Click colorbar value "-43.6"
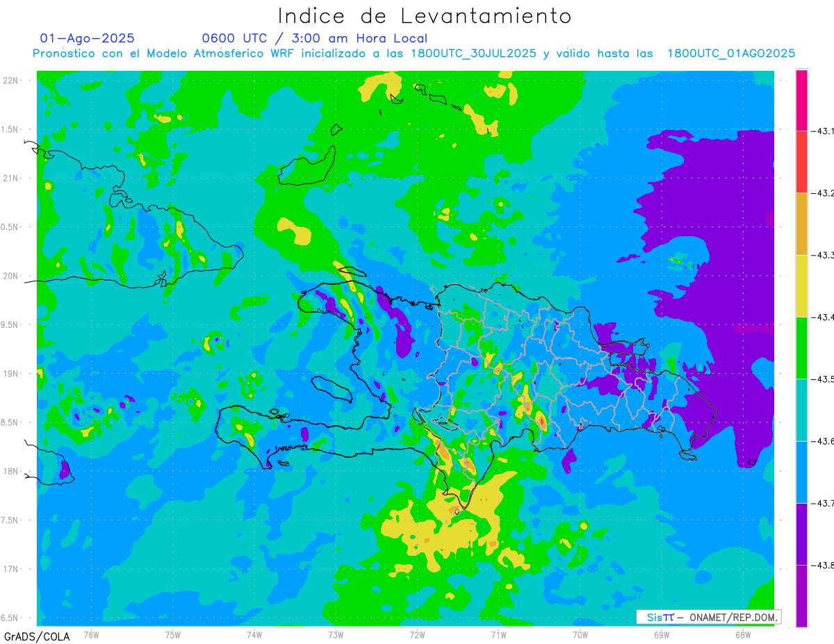This screenshot has height=644, width=834. [x=821, y=441]
